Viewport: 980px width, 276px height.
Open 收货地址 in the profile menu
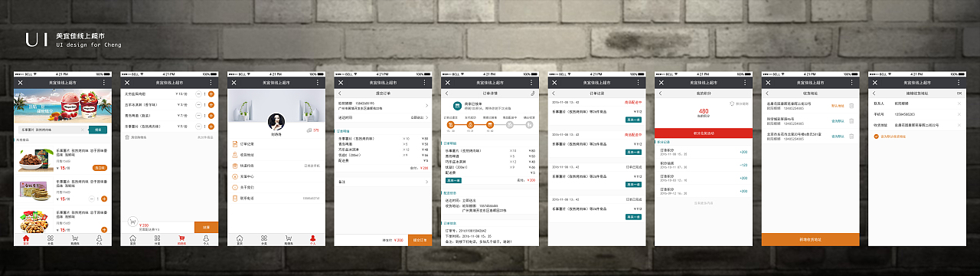(x=276, y=154)
